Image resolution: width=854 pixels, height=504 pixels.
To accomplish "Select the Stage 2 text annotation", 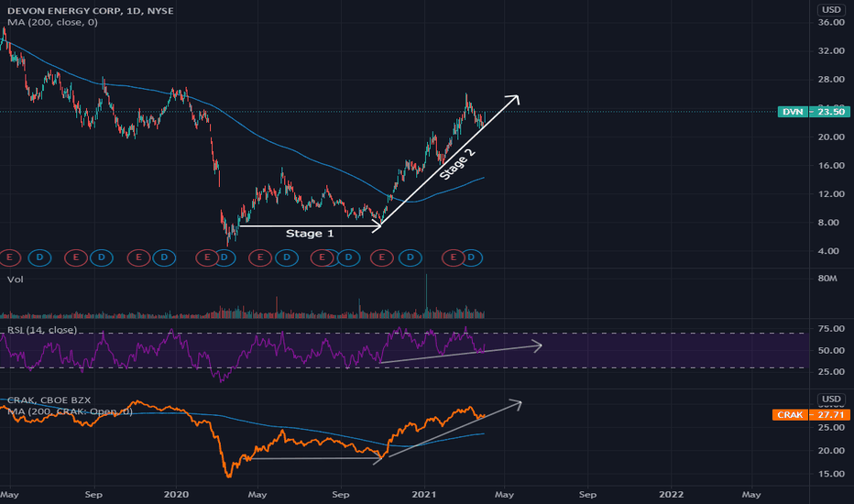I will [457, 164].
